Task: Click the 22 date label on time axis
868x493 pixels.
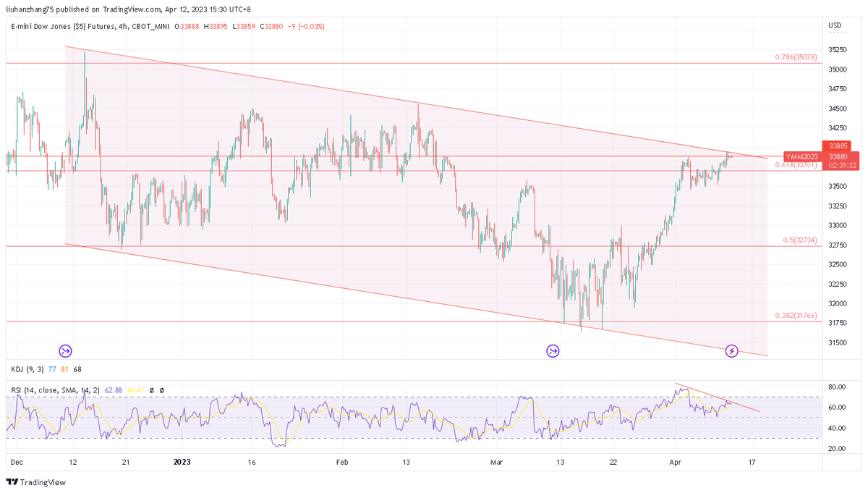Action: click(613, 460)
